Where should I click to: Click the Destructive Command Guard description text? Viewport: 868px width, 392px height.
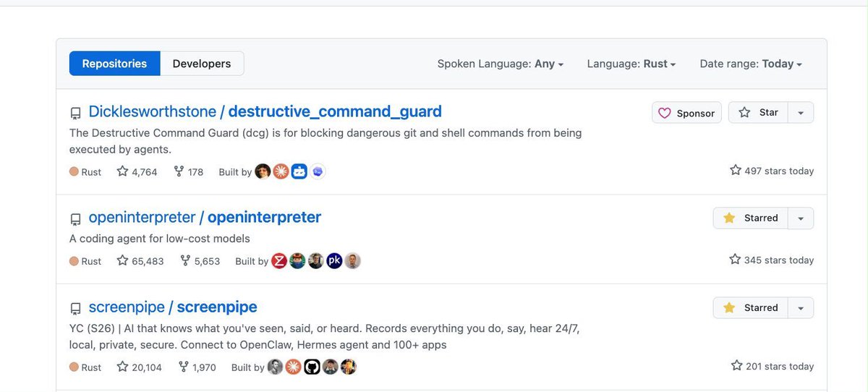tap(325, 141)
